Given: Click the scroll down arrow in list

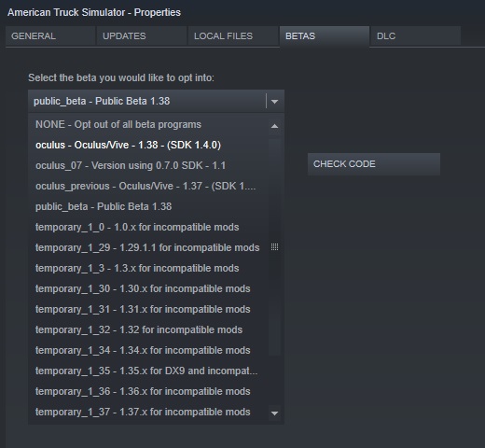Looking at the screenshot, I should tap(274, 413).
